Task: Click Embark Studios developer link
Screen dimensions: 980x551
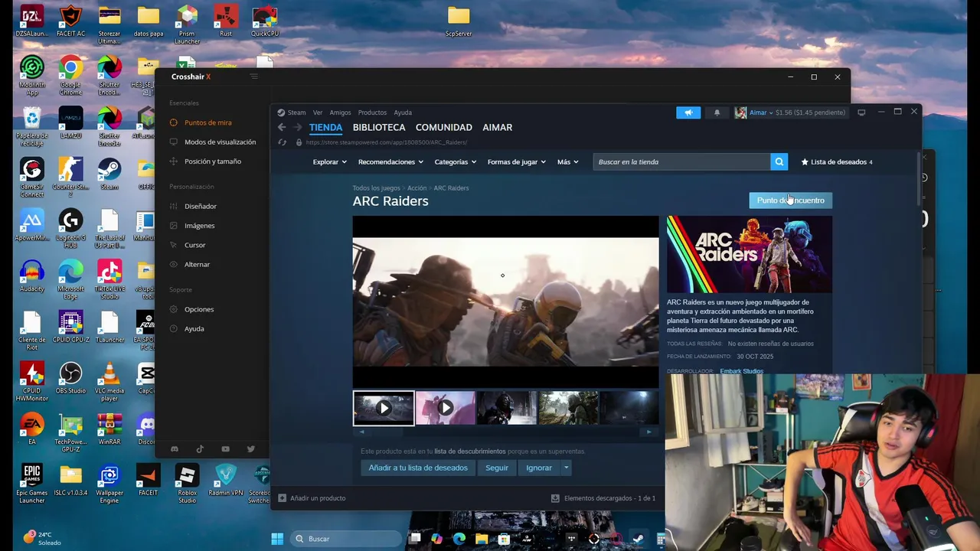Action: (741, 371)
